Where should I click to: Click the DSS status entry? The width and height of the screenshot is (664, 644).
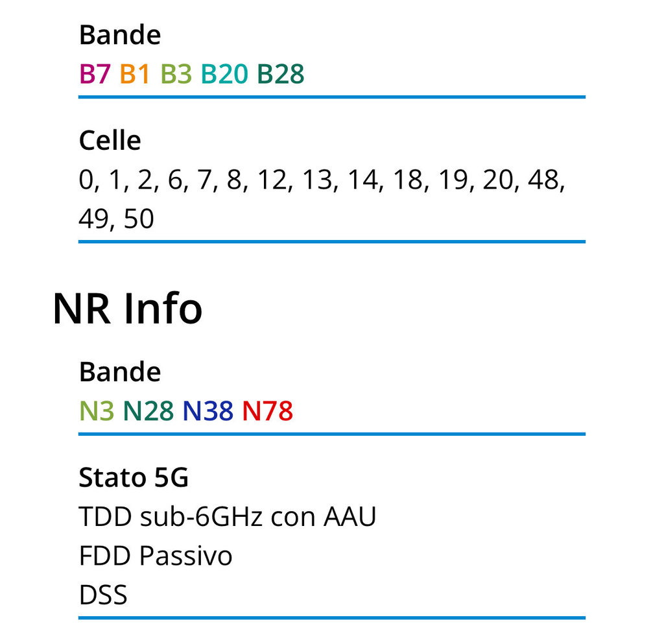click(103, 595)
